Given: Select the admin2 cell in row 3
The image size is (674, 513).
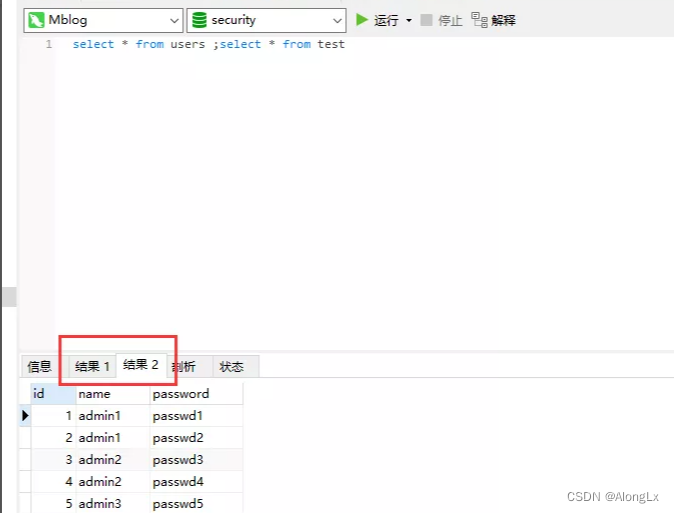Looking at the screenshot, I should click(113, 460).
